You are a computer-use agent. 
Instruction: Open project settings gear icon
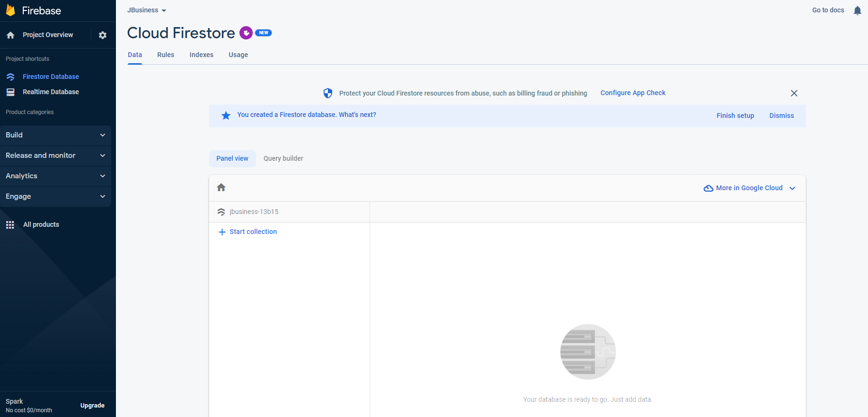(x=103, y=35)
